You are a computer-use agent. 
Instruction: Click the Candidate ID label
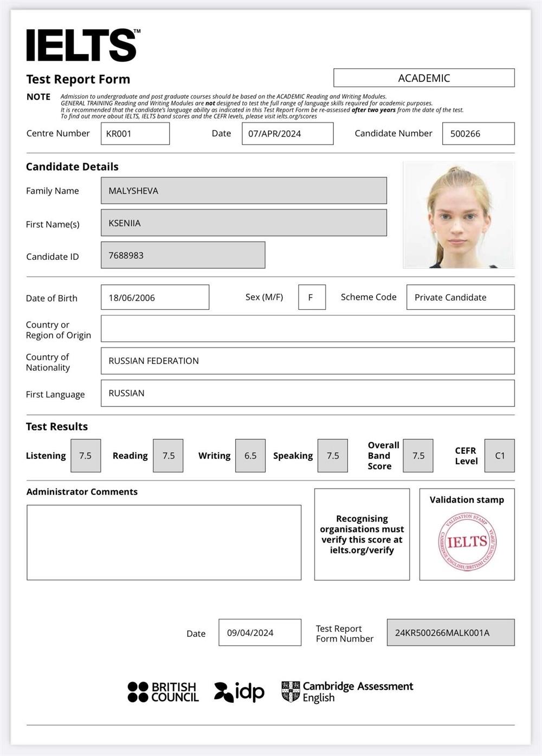click(53, 257)
